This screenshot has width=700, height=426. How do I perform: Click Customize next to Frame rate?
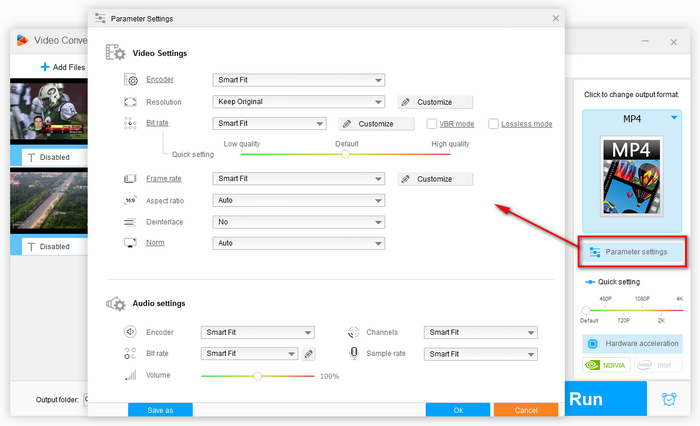tap(435, 179)
